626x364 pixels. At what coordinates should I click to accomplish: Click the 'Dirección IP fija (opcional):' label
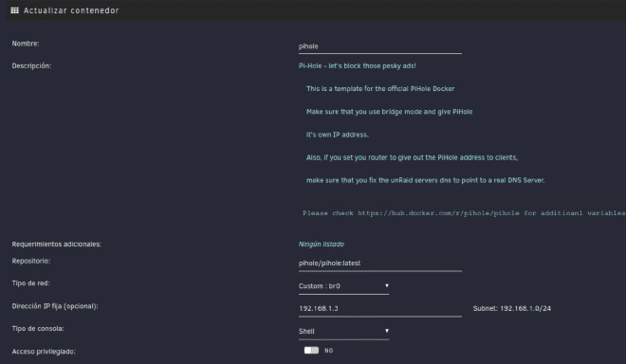point(55,306)
